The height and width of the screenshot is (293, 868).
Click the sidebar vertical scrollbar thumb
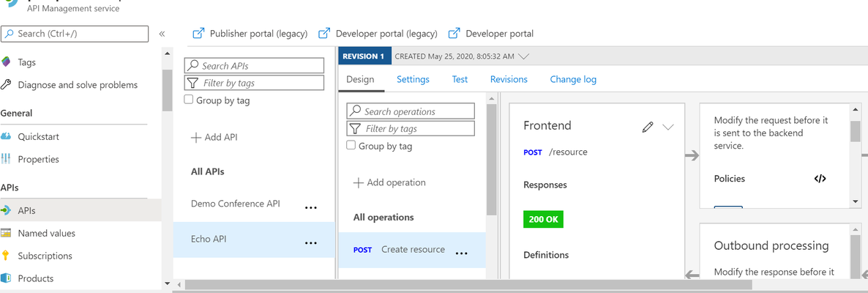(x=167, y=91)
